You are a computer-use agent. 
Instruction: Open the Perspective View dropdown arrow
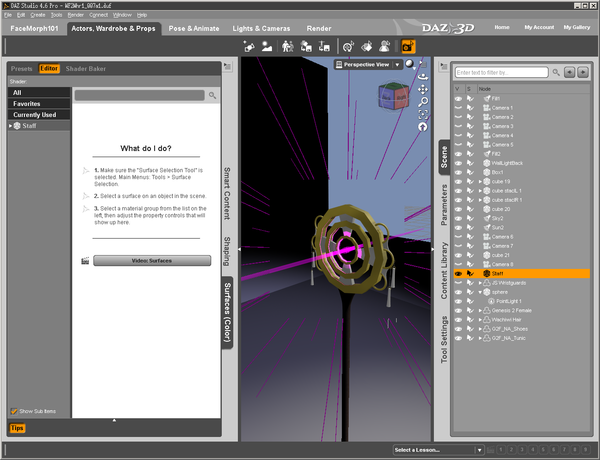coord(398,65)
